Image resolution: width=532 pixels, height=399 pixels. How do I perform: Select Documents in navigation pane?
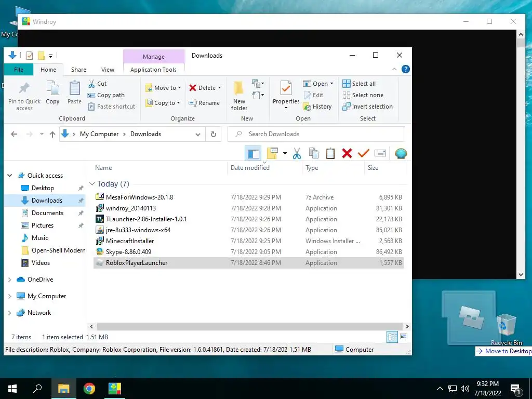pyautogui.click(x=47, y=213)
